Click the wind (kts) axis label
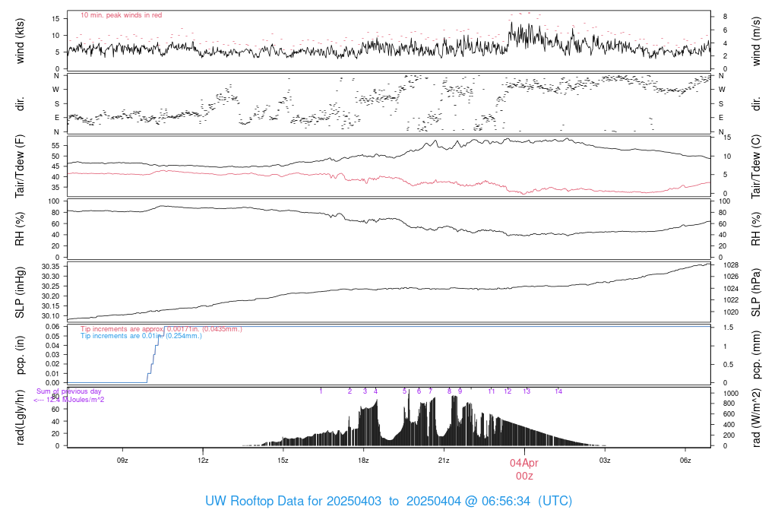 click(x=20, y=41)
